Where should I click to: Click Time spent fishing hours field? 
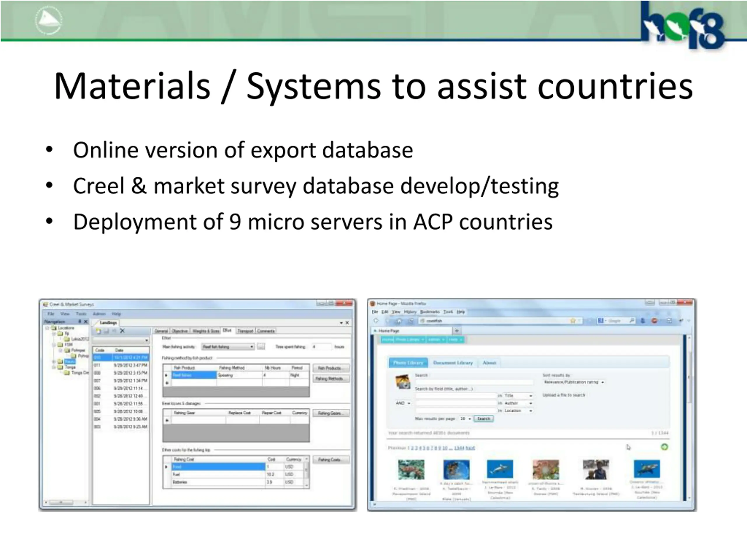[x=322, y=347]
